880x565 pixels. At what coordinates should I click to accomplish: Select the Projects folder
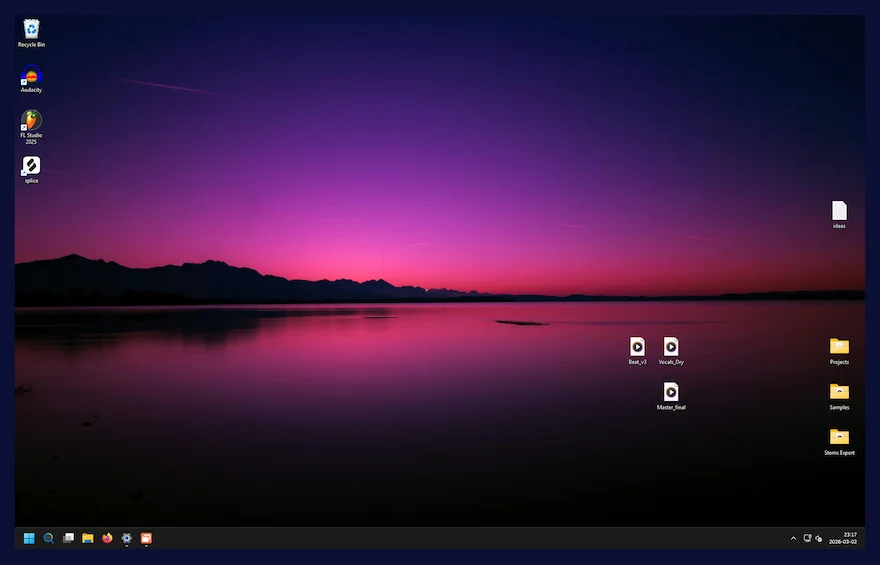[x=839, y=351]
